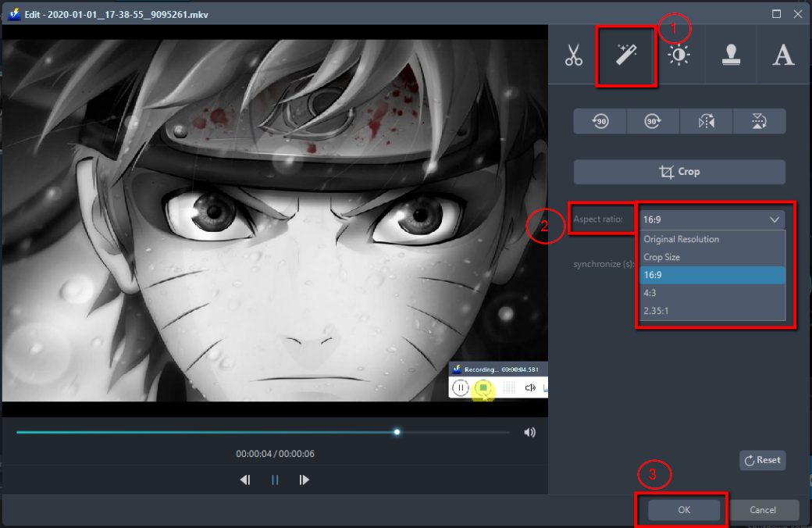Open the letter A text subtitle tab

coord(783,55)
